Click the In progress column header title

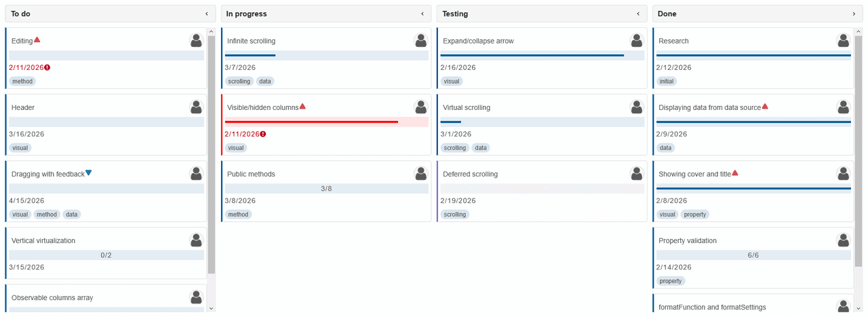pos(246,14)
